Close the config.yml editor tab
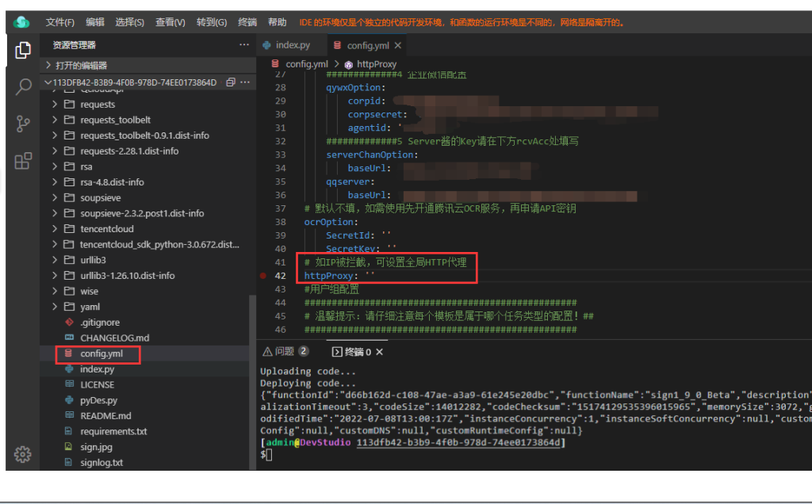Screen dimensions: 812x504 pyautogui.click(x=398, y=46)
